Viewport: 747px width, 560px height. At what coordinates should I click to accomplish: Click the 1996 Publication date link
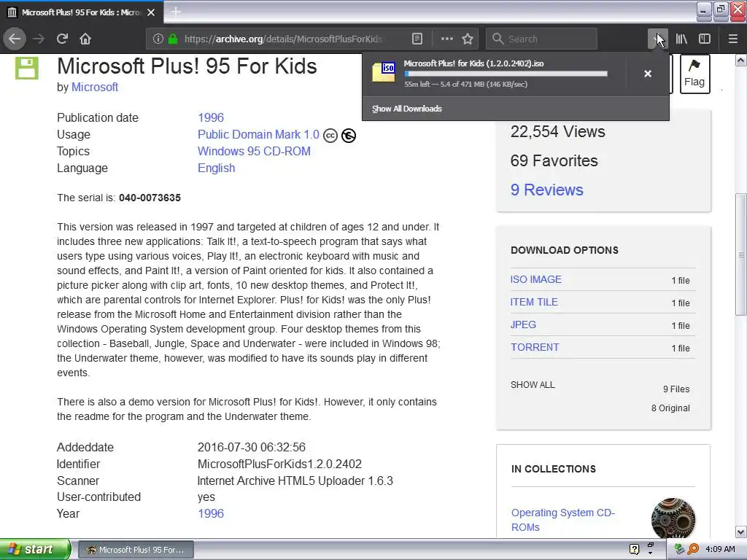click(211, 117)
